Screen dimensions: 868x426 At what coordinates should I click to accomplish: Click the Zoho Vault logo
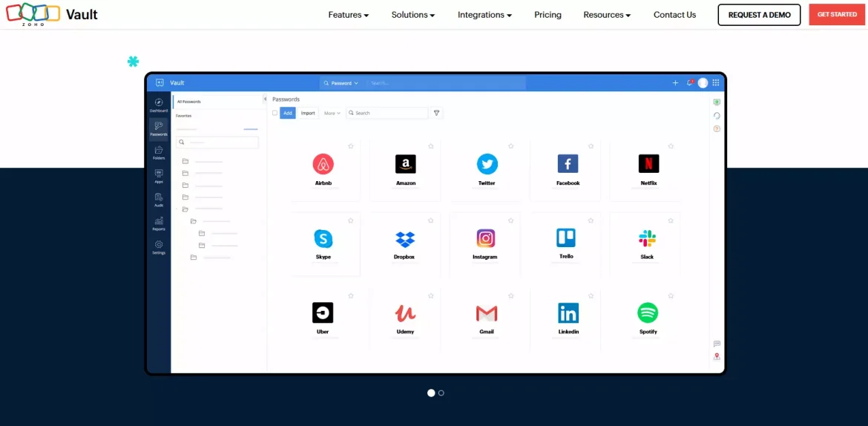point(51,14)
